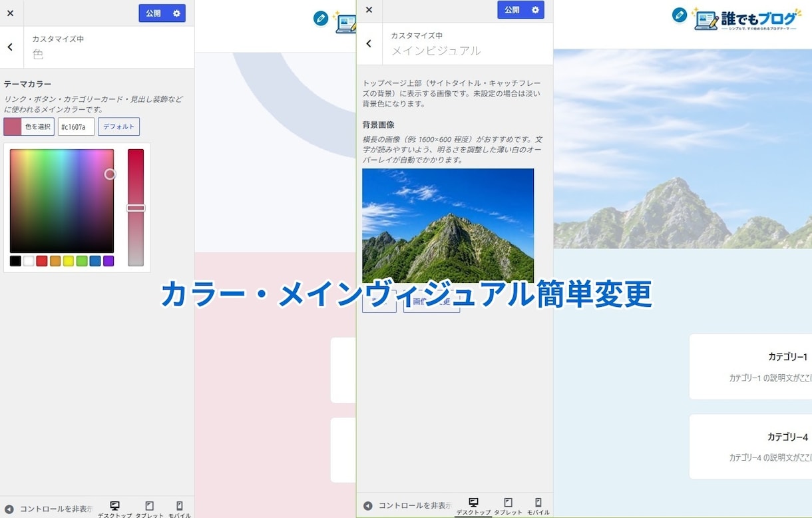Click edit pencil shortcut in pink preview
Image resolution: width=812 pixels, height=518 pixels.
click(321, 18)
